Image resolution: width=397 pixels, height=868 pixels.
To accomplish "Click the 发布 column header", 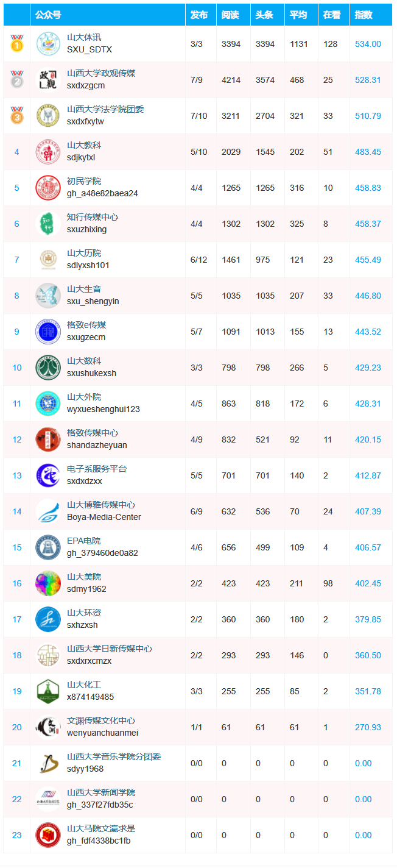I will point(199,15).
